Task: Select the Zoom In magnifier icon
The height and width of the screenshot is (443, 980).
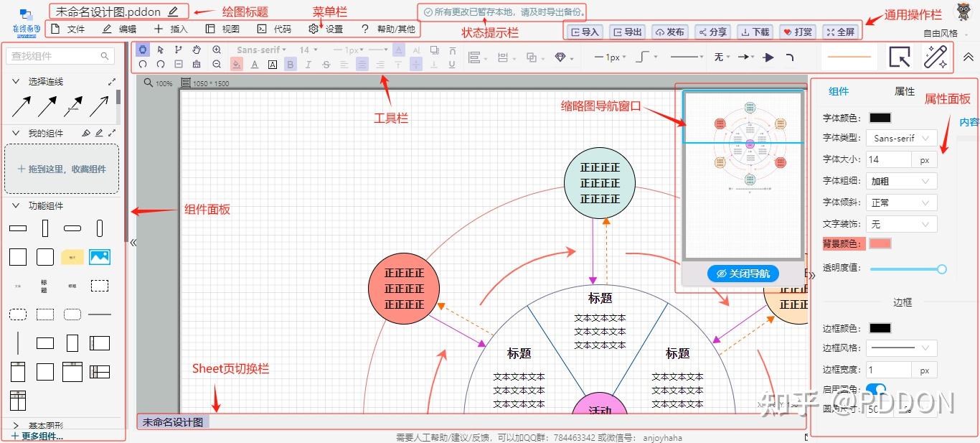Action: tap(216, 50)
